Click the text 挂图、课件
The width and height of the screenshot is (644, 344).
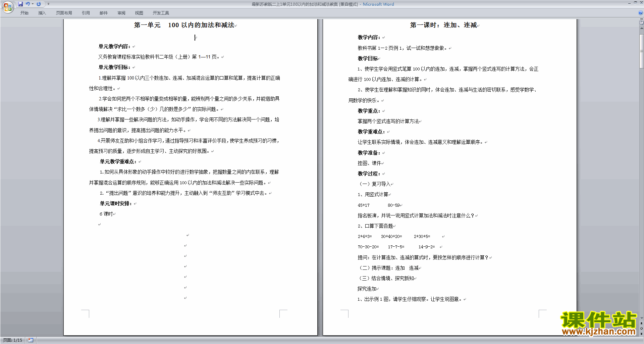369,163
